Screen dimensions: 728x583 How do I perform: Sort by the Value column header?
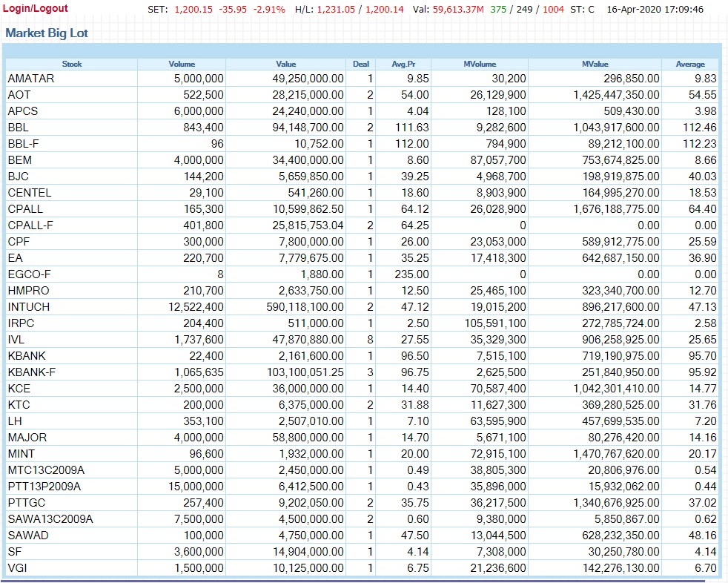[x=286, y=64]
